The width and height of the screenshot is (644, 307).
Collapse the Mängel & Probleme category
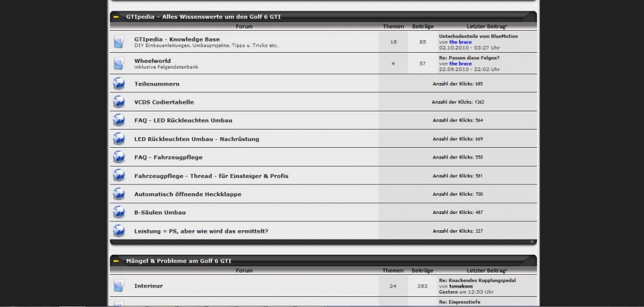pos(116,260)
